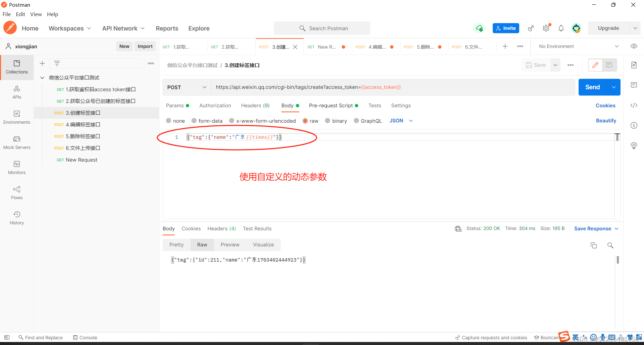Open the code snippet icon

pyautogui.click(x=634, y=105)
